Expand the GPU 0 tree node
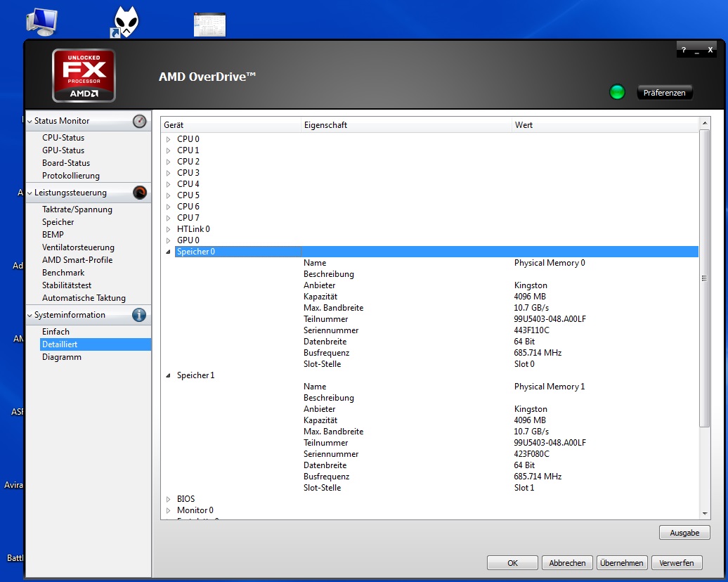This screenshot has width=728, height=582. [x=168, y=240]
